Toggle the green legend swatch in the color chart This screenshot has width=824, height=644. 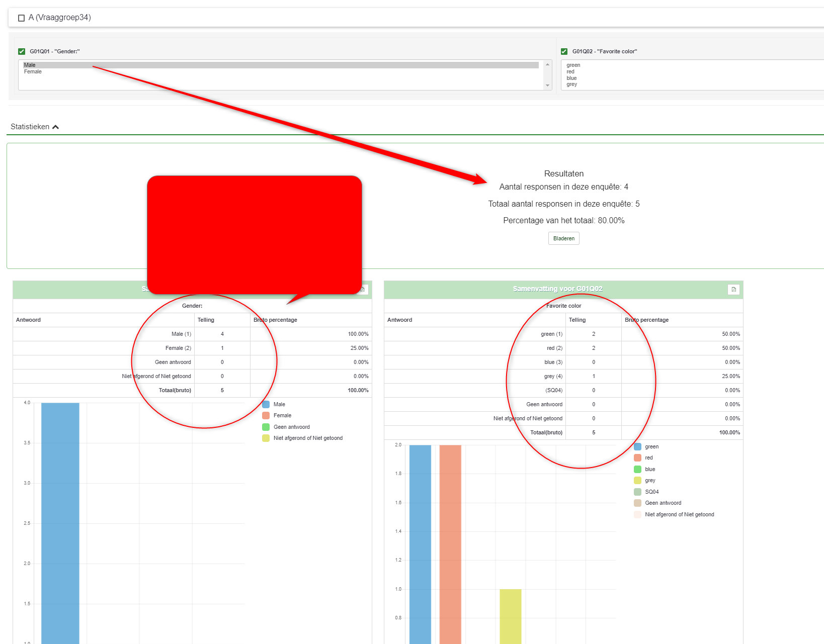[x=637, y=446]
